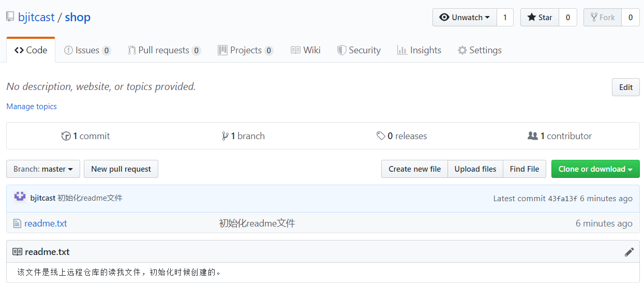The width and height of the screenshot is (644, 286).
Task: Click the Wiki book icon
Action: (x=295, y=50)
